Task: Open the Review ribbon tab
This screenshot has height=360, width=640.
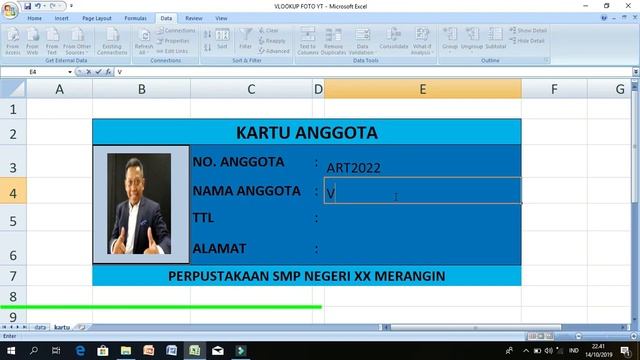Action: (x=193, y=18)
